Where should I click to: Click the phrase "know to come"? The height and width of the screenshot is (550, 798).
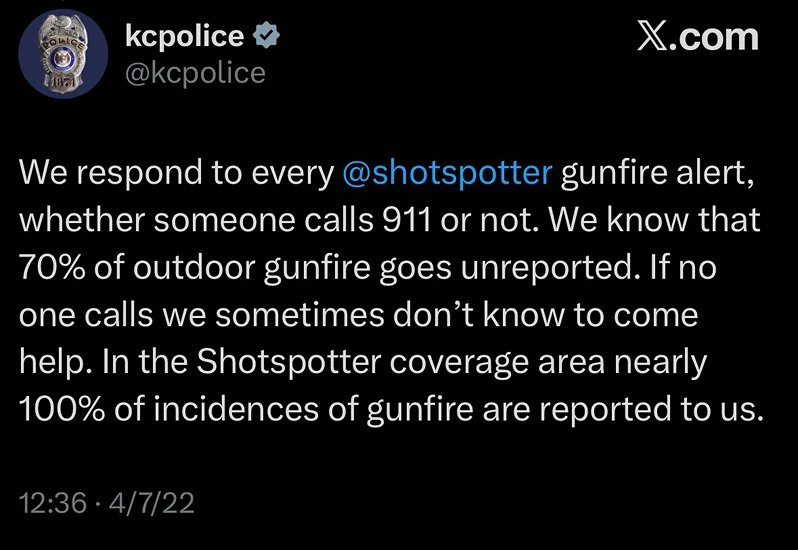tap(608, 314)
